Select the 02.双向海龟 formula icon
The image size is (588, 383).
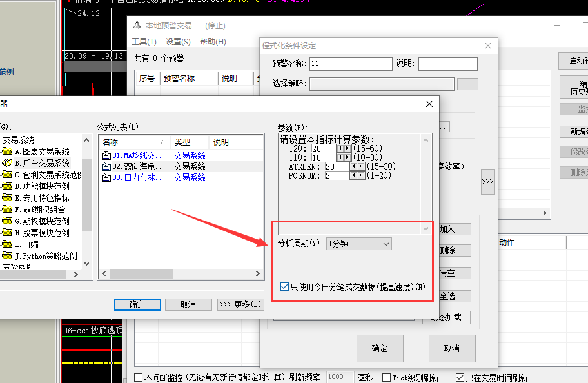tap(106, 166)
